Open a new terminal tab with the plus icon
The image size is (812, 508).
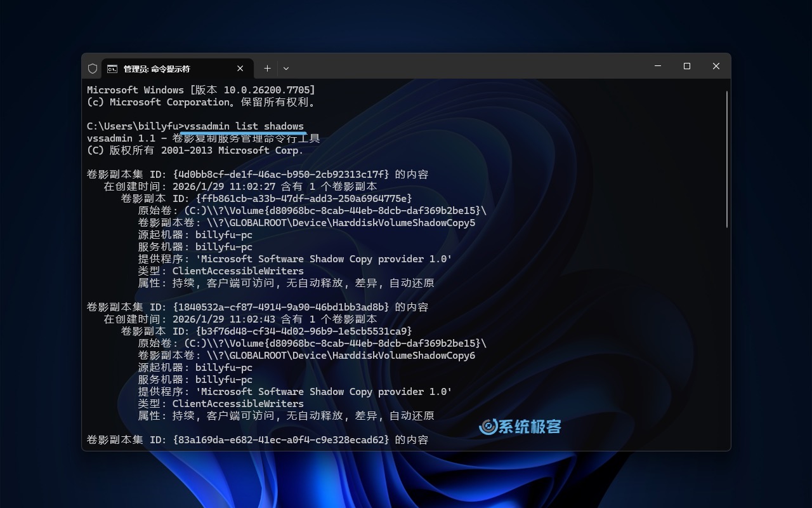267,68
